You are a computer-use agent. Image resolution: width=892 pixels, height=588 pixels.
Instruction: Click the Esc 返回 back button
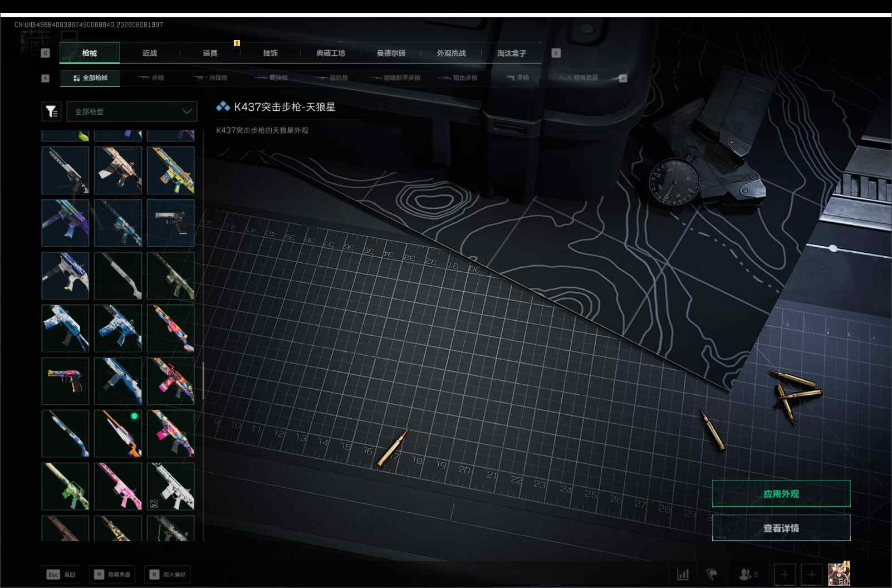point(61,574)
